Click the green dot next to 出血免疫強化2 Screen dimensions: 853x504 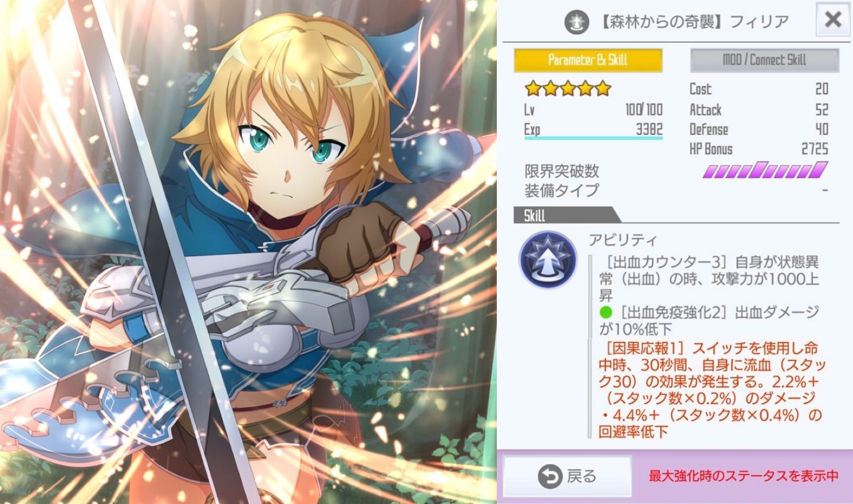tap(606, 312)
